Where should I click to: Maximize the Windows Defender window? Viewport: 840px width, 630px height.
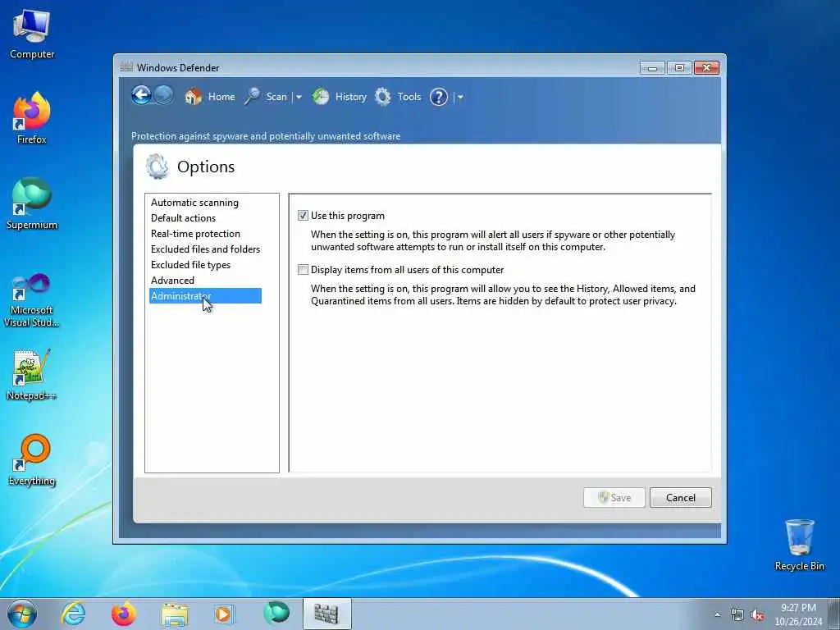pyautogui.click(x=679, y=67)
